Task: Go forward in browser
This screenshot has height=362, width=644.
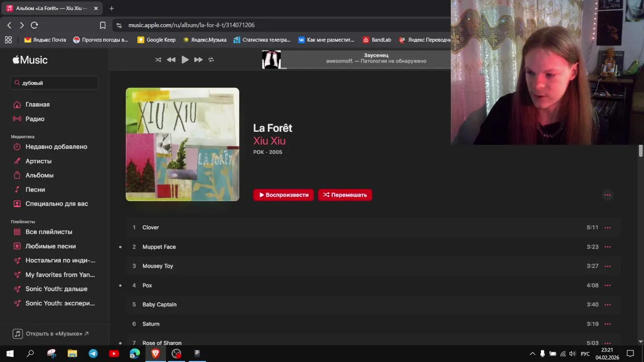Action: pyautogui.click(x=22, y=25)
